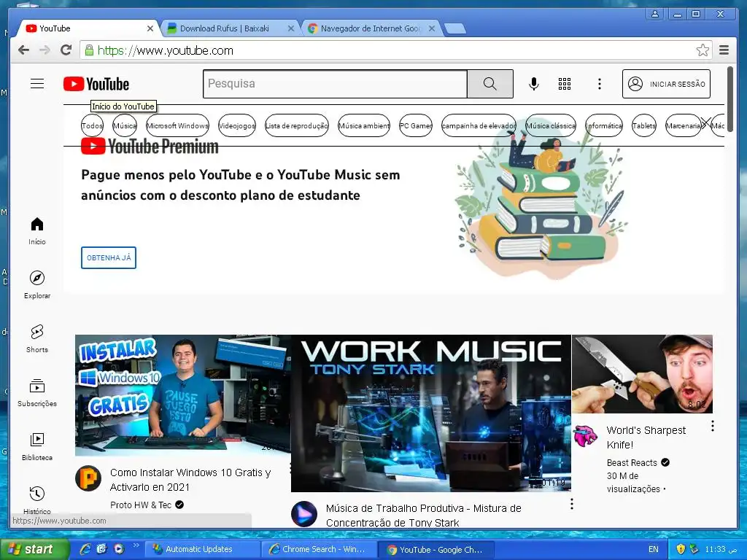
Task: Select the Informática filter chip
Action: (x=603, y=125)
